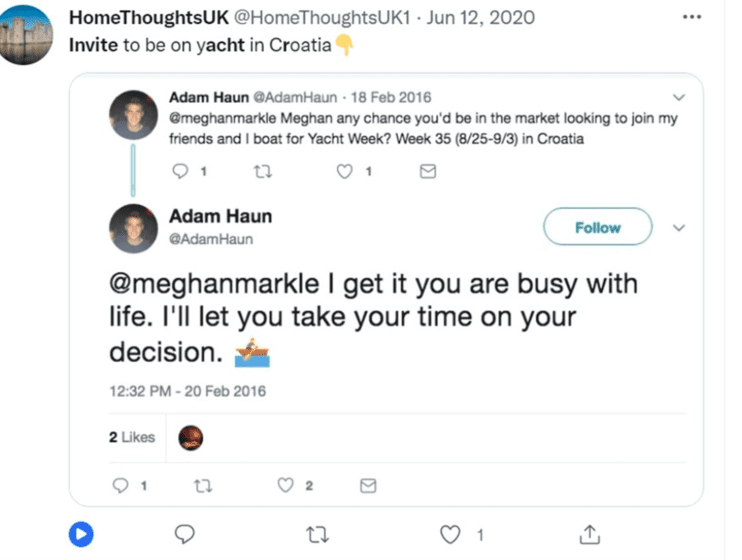
Task: Message the 'busy with life' tweet envelope icon
Action: 369,486
